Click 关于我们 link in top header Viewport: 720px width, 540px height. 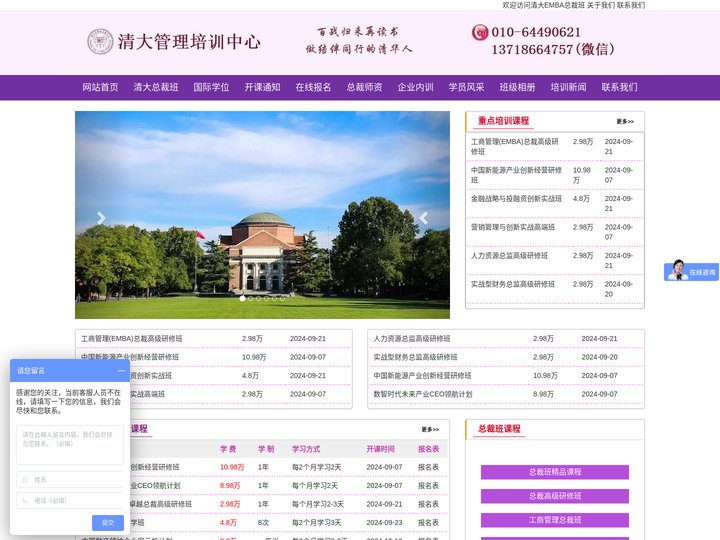(x=601, y=5)
